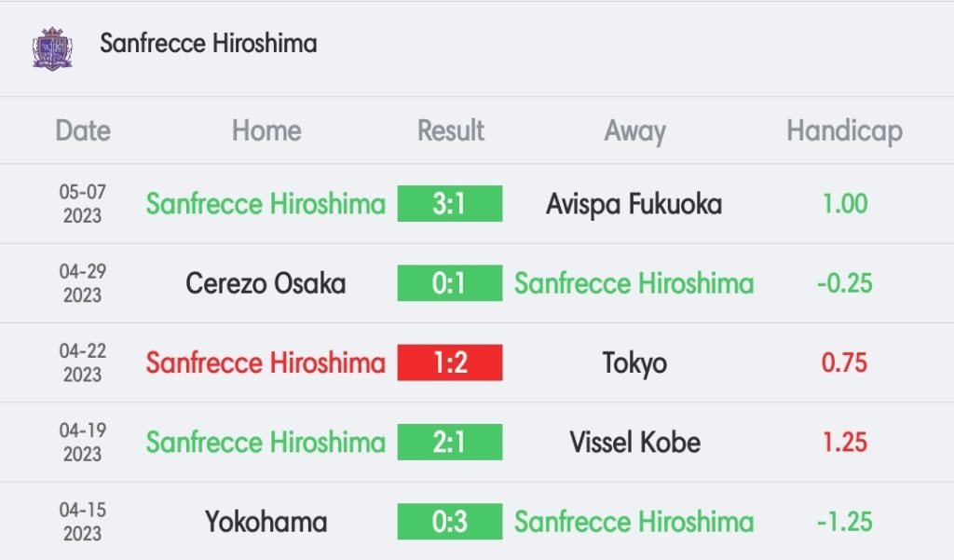
Task: Click Vissel Kobe team name
Action: 634,443
